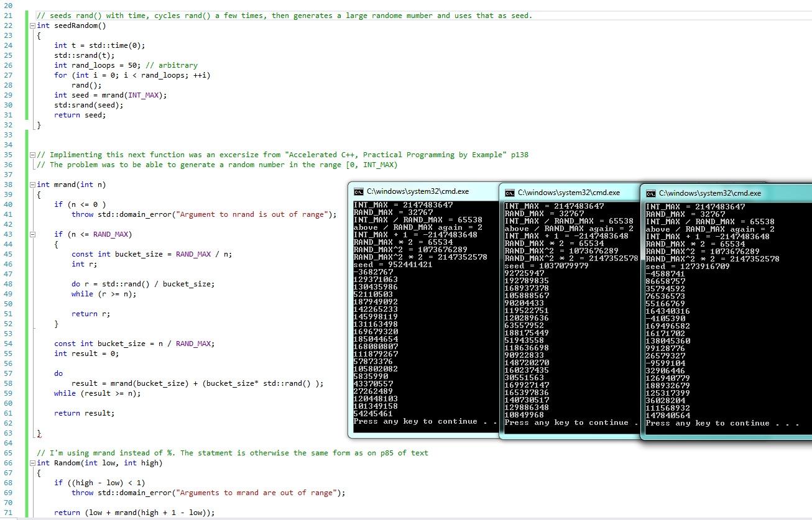Click the output value 147840564
This screenshot has height=520, width=812.
pyautogui.click(x=668, y=416)
